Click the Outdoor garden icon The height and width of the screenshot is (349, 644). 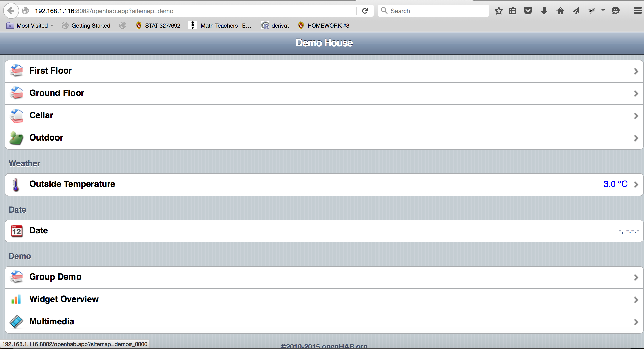coord(16,138)
